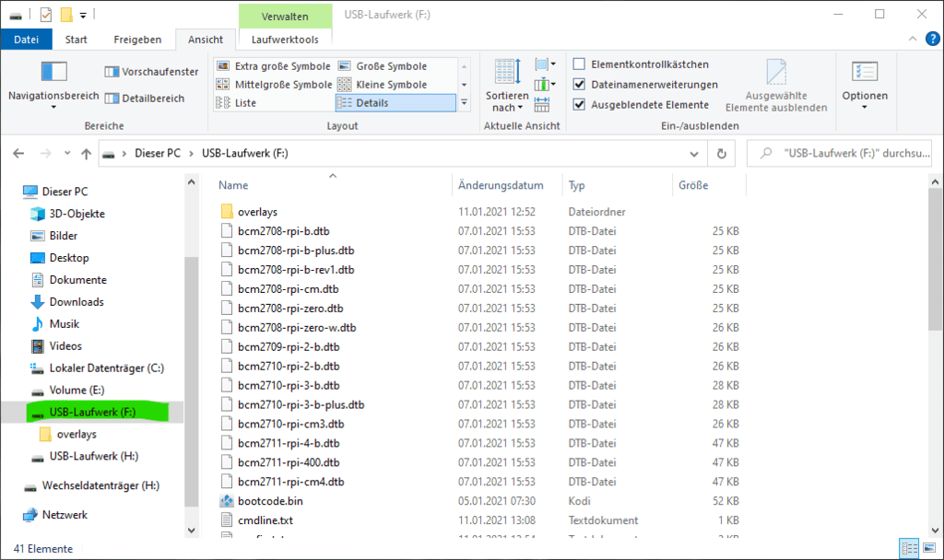Expand the layout gallery dropdown arrow
Viewport: 944px width, 560px height.
(x=464, y=103)
